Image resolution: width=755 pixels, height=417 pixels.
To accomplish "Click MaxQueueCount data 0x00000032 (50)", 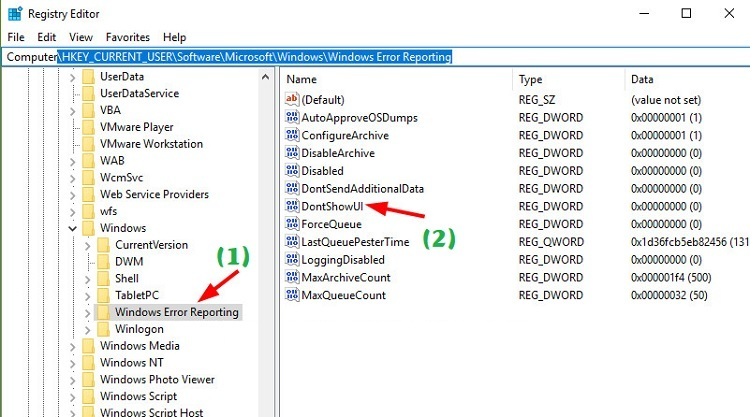I will 669,295.
